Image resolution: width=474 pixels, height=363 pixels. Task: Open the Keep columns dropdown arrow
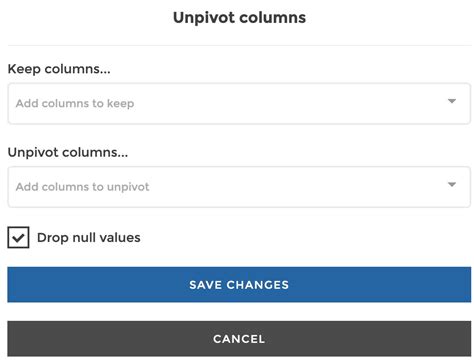pyautogui.click(x=452, y=101)
